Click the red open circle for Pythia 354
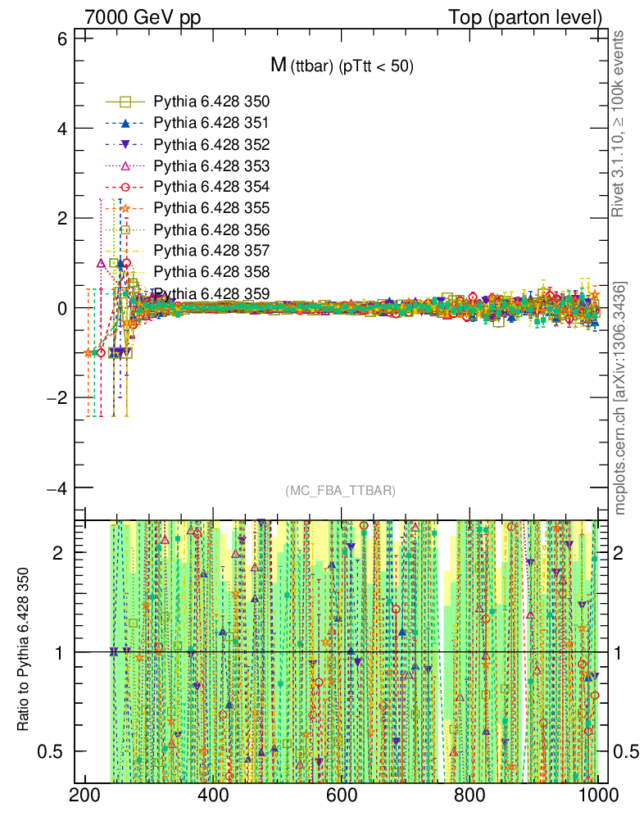The height and width of the screenshot is (839, 644). click(125, 187)
